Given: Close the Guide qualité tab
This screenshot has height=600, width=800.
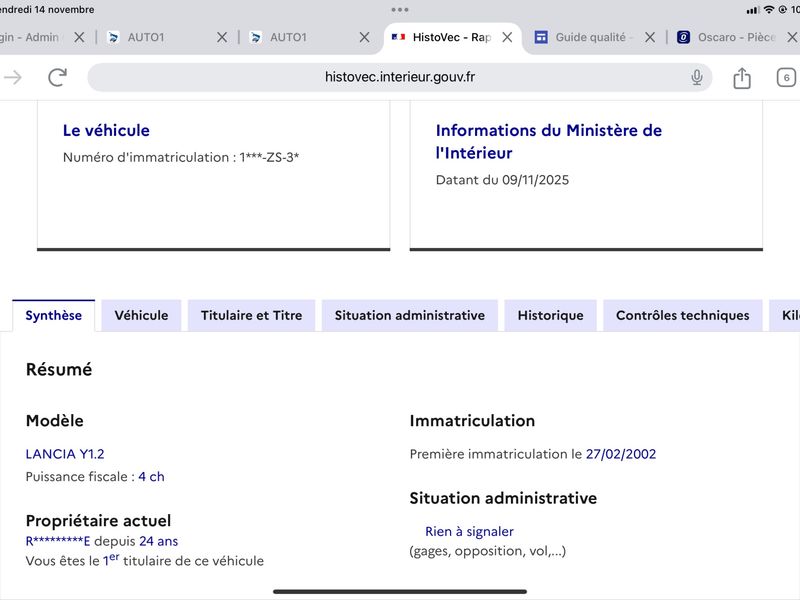Looking at the screenshot, I should 649,37.
